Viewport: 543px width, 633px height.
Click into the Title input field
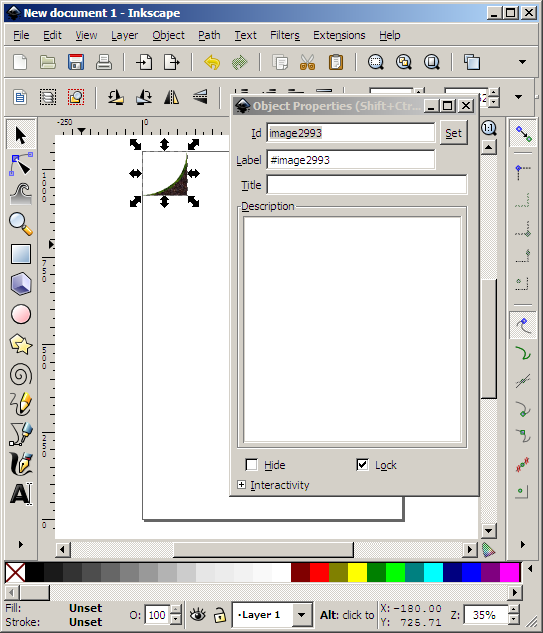(367, 185)
